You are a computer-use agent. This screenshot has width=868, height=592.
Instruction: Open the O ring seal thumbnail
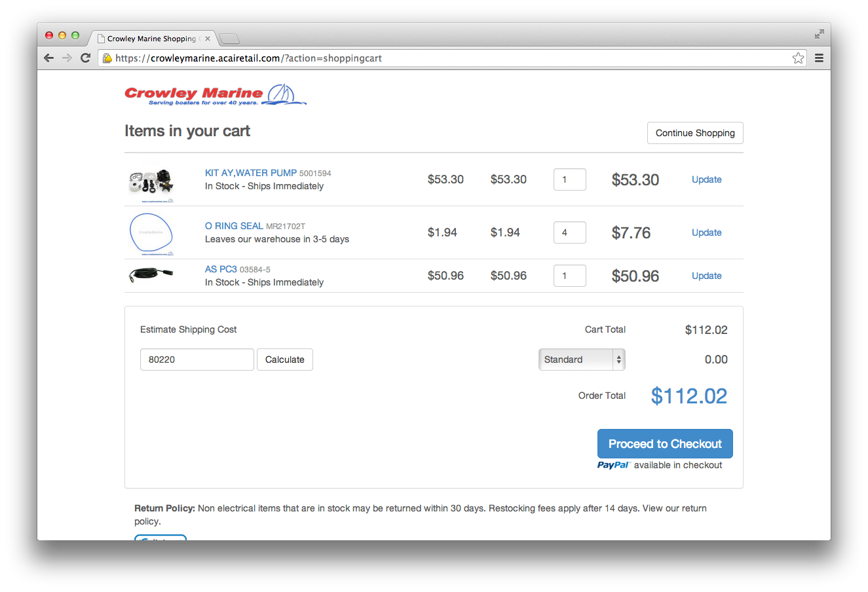151,233
